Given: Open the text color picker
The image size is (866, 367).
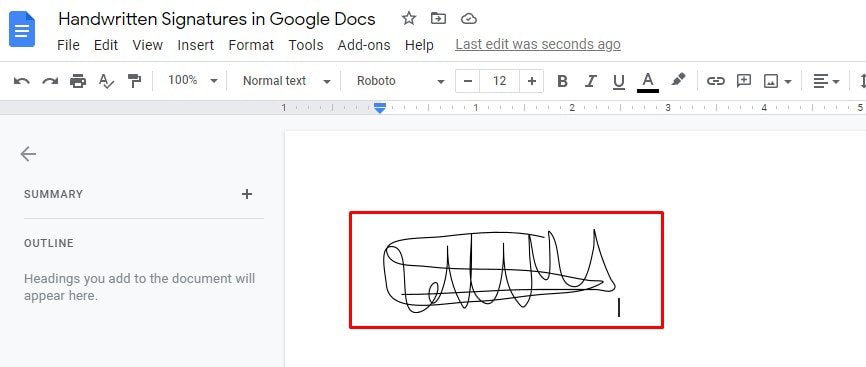Looking at the screenshot, I should point(648,82).
